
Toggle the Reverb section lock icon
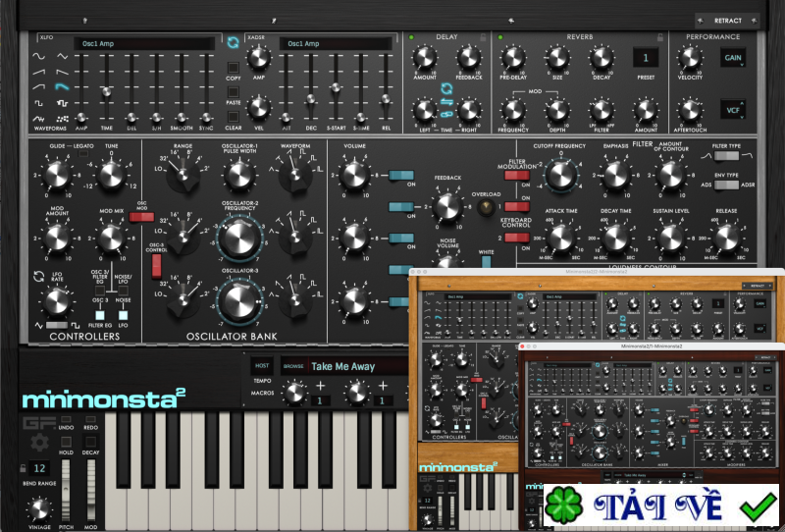660,37
